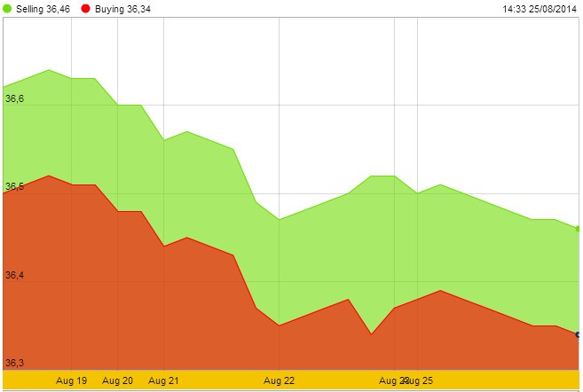
Task: Click the sharp Buying dip before Aug 24
Action: click(371, 334)
